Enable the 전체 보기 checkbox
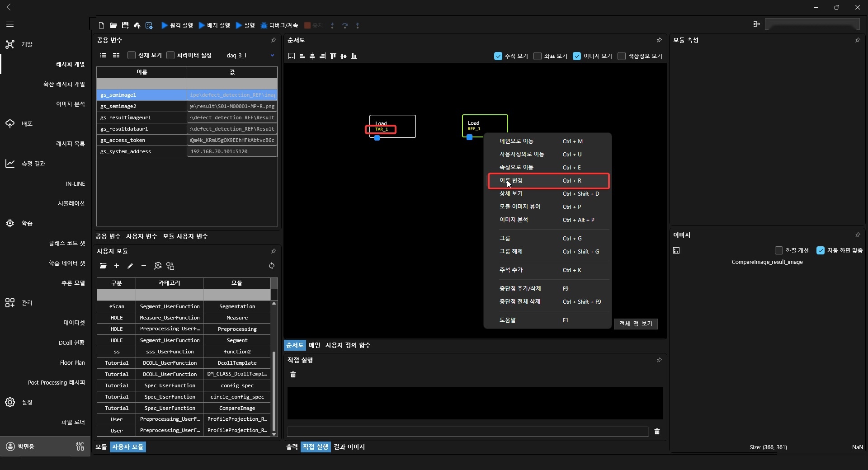Screen dimensions: 868x470 (132, 55)
